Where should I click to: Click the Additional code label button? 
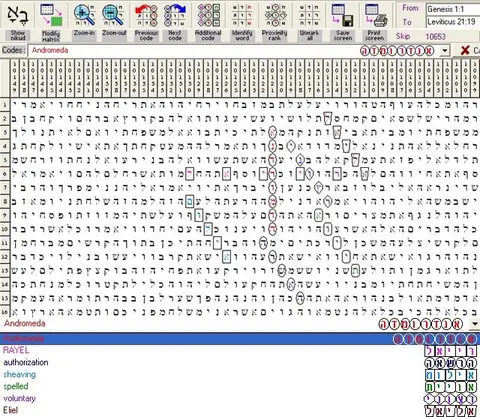(x=208, y=36)
